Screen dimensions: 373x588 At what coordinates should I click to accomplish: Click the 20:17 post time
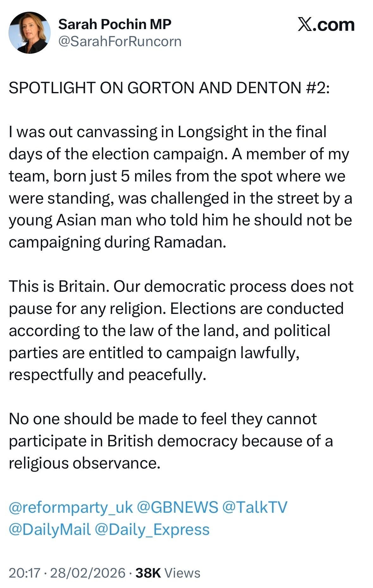point(24,573)
